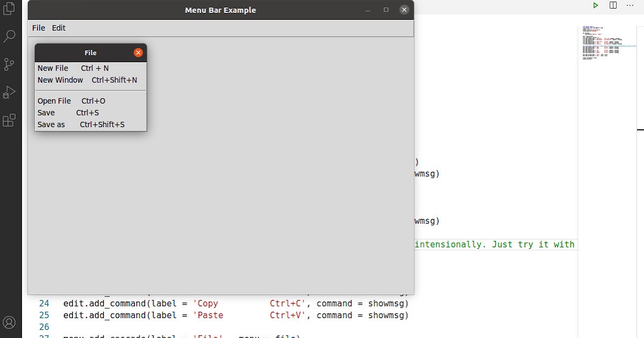
Task: Open the Extensions view
Action: coord(9,120)
